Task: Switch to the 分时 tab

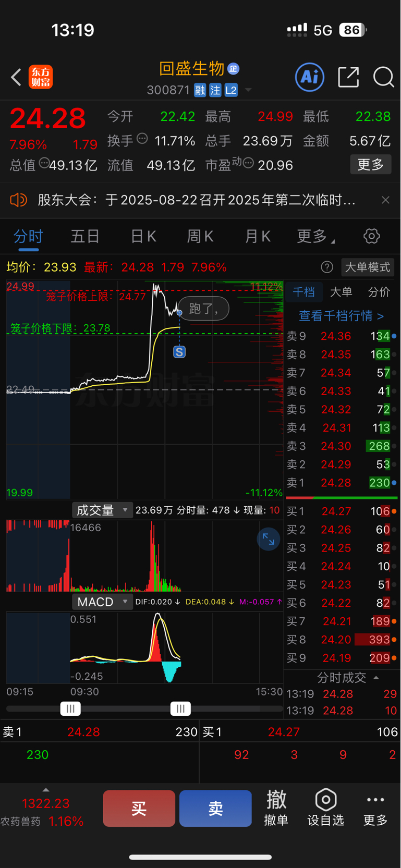Action: (x=28, y=237)
